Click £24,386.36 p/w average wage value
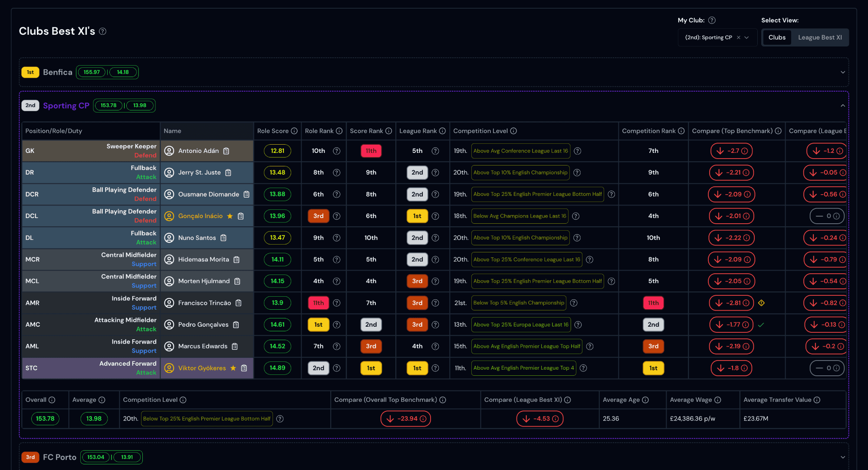The height and width of the screenshot is (470, 868). tap(693, 419)
